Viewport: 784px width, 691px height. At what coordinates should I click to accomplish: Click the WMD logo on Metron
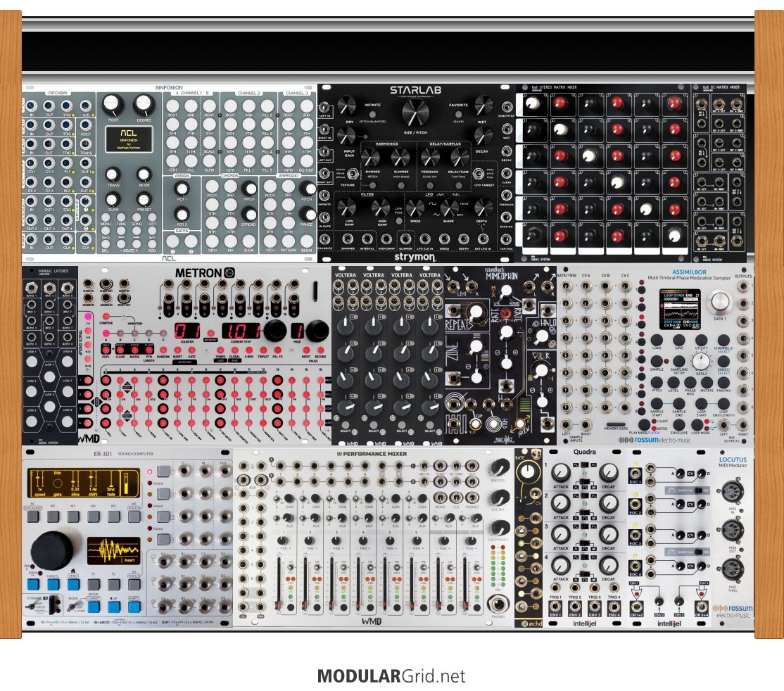[89, 438]
